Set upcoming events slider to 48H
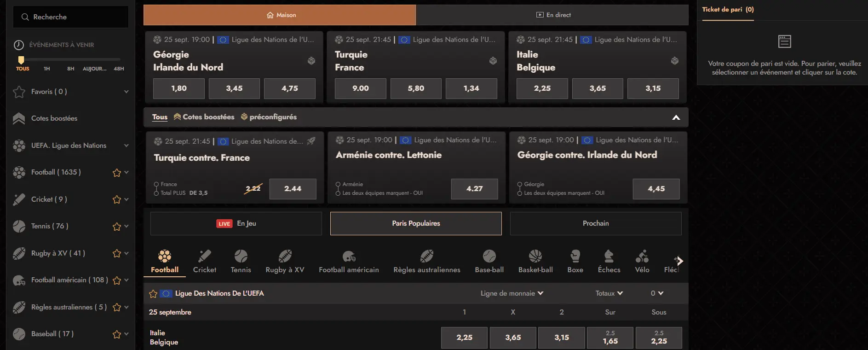 (x=119, y=69)
